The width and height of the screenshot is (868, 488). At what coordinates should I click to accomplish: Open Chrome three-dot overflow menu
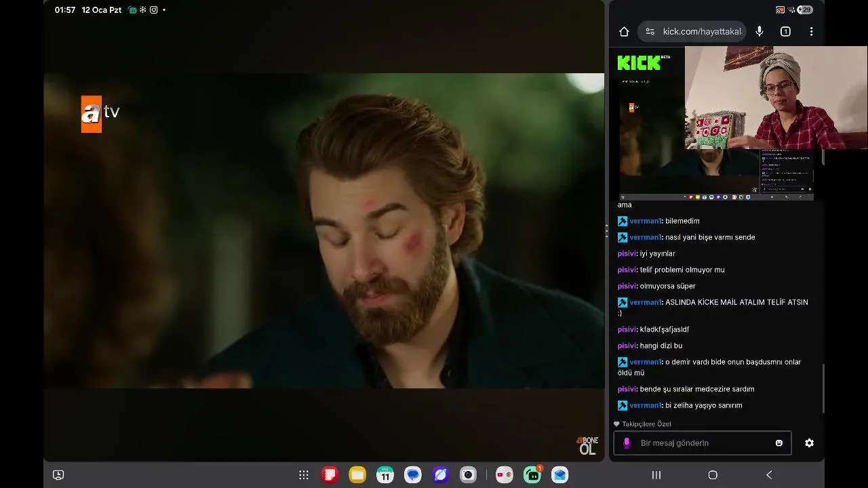(811, 31)
